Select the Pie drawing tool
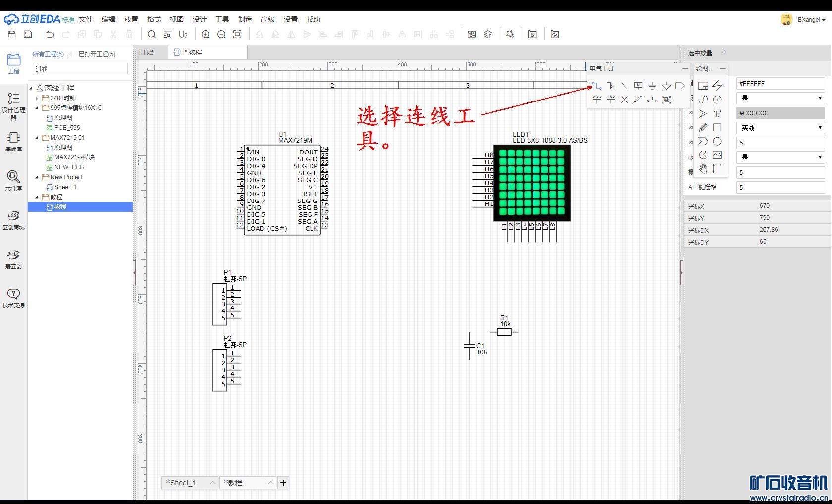The width and height of the screenshot is (832, 504). click(703, 155)
